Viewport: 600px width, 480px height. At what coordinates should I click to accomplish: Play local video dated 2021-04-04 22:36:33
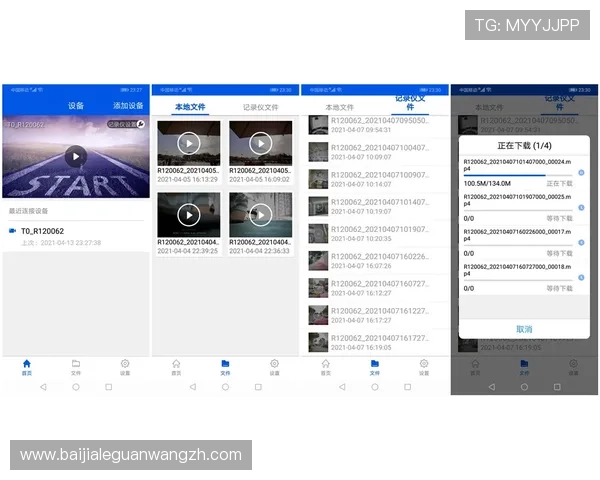(x=260, y=214)
